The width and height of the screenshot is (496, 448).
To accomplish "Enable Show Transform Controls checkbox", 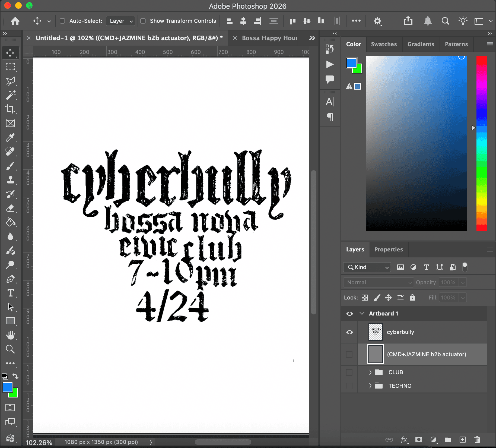I will click(x=143, y=21).
